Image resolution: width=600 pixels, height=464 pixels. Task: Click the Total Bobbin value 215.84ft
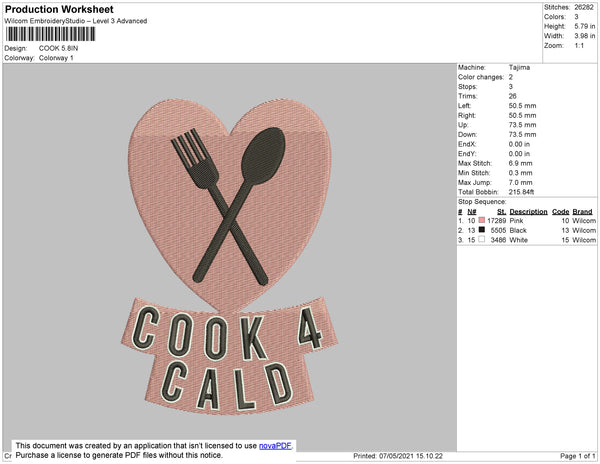521,192
